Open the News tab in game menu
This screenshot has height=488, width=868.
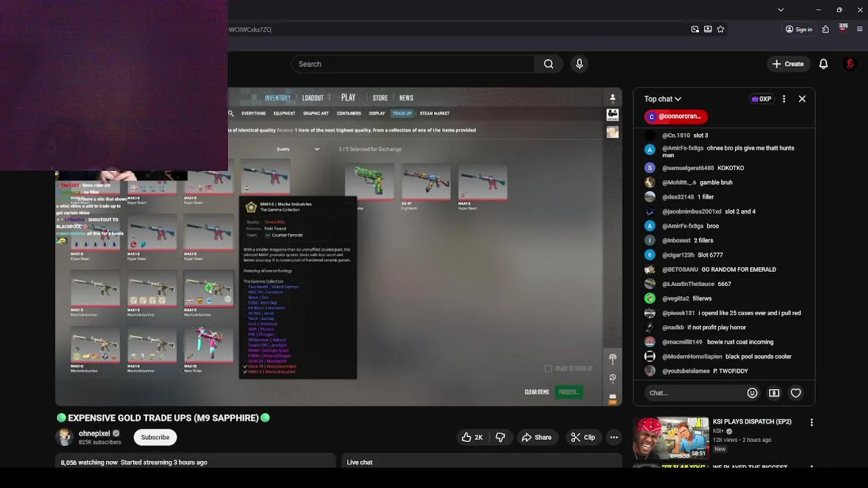(406, 98)
